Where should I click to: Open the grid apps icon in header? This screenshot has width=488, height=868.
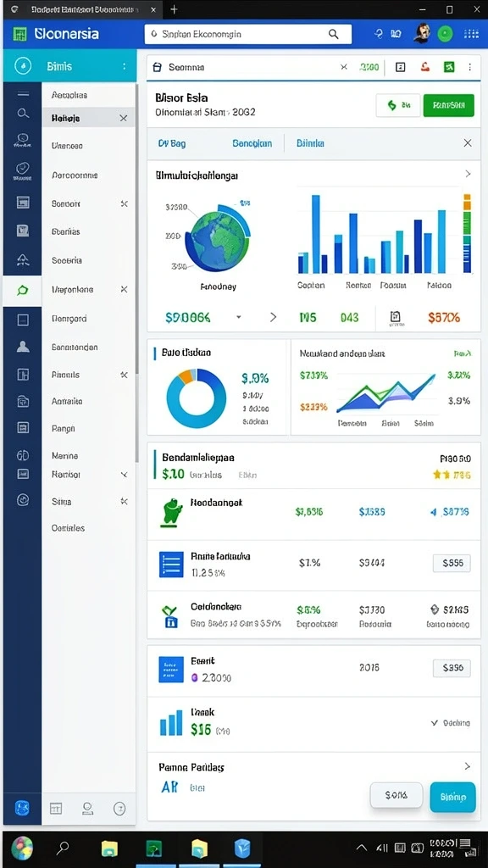coord(471,34)
